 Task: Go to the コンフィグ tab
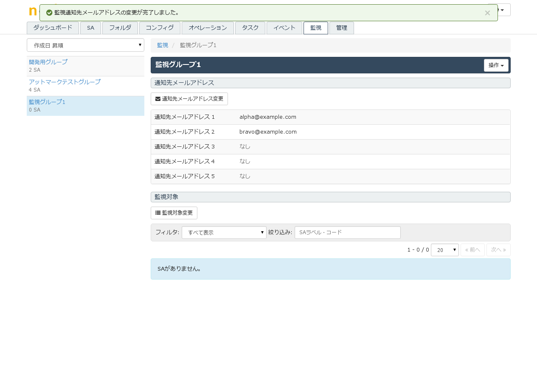point(160,28)
